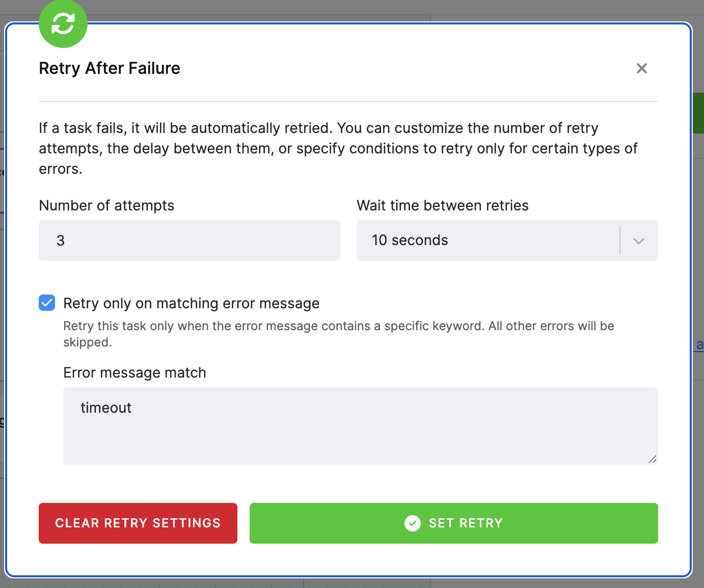Click the 'Wait time between retries' label

click(x=443, y=205)
